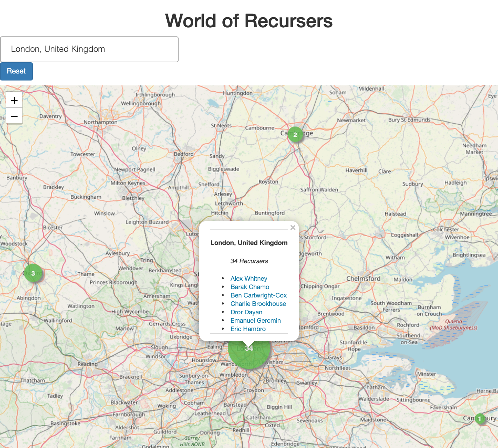The width and height of the screenshot is (498, 448).
Task: Click the Reading map label
Action: click(x=88, y=364)
